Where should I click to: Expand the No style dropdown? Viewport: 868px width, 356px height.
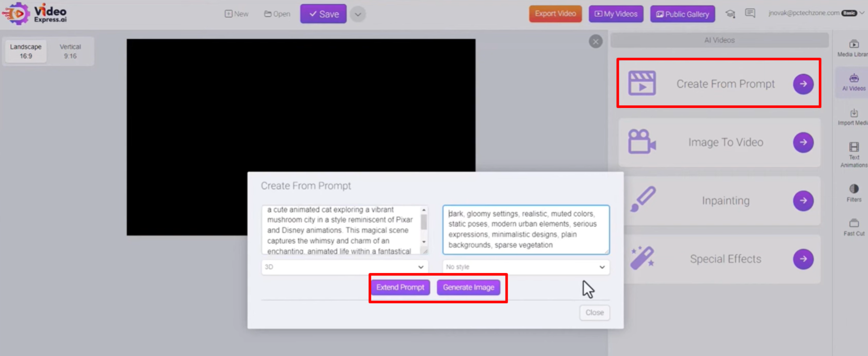(x=525, y=267)
